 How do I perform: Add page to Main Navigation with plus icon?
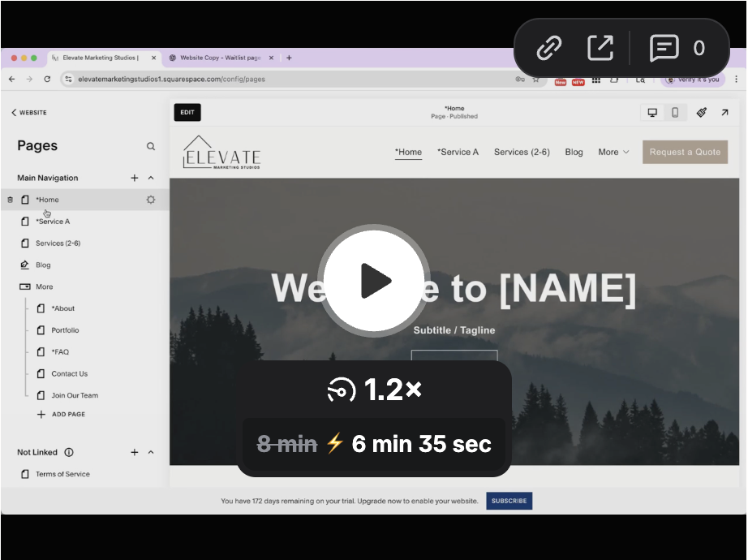pos(135,178)
